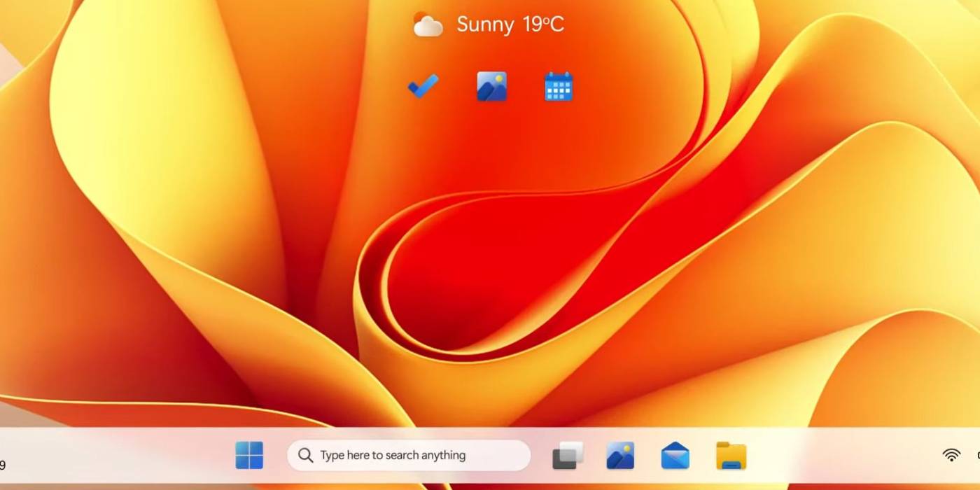Click the partially visible text at taskbar's left edge
This screenshot has height=490, width=980.
pos(3,465)
